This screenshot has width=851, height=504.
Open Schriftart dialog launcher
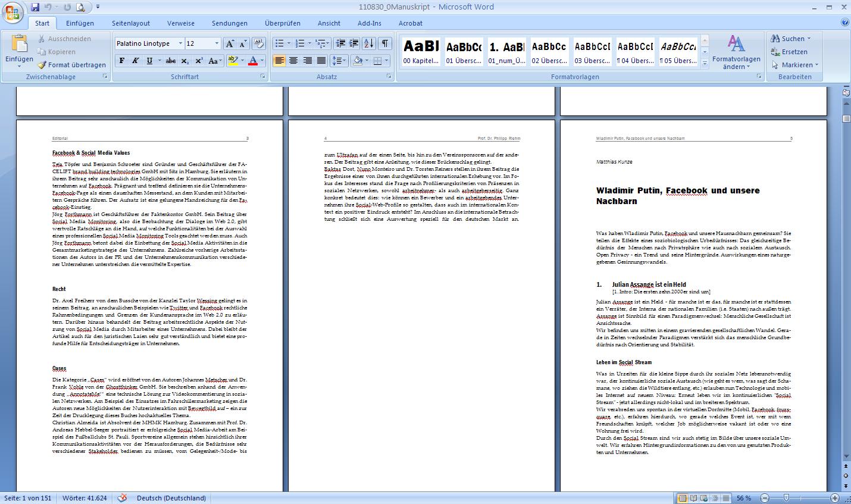262,77
